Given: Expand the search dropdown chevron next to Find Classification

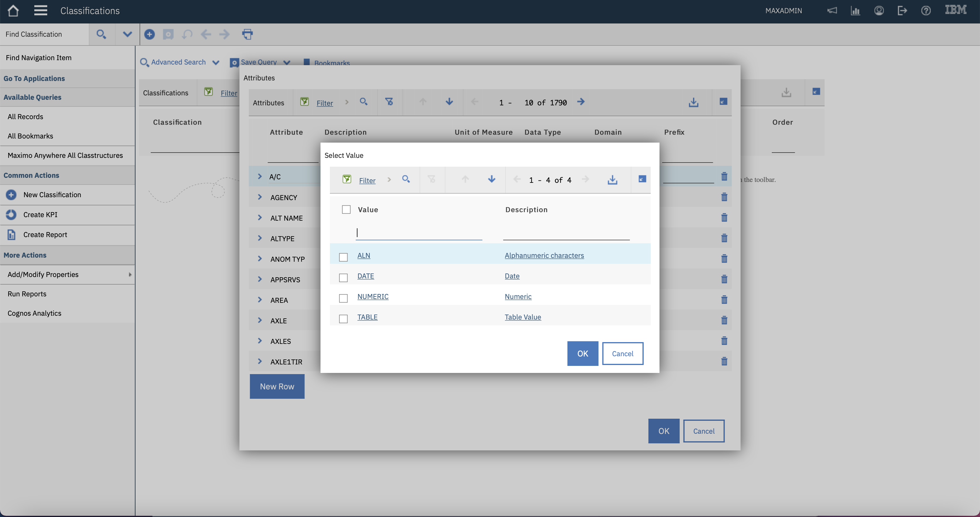Looking at the screenshot, I should pos(127,34).
